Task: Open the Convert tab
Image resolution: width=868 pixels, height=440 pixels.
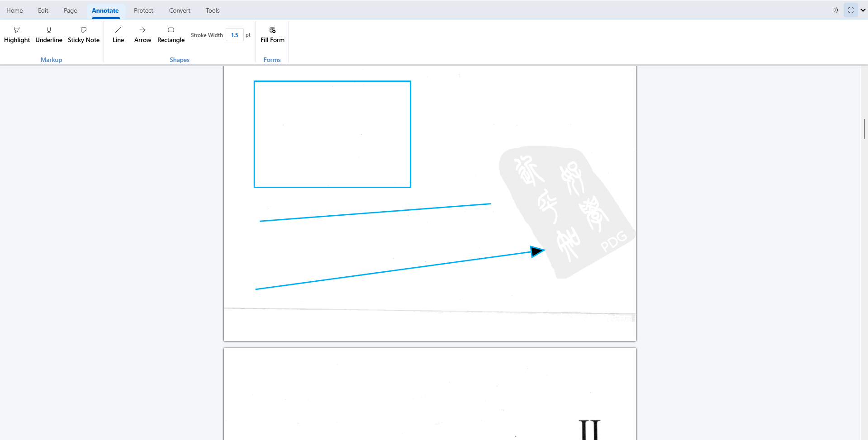Action: [x=180, y=10]
